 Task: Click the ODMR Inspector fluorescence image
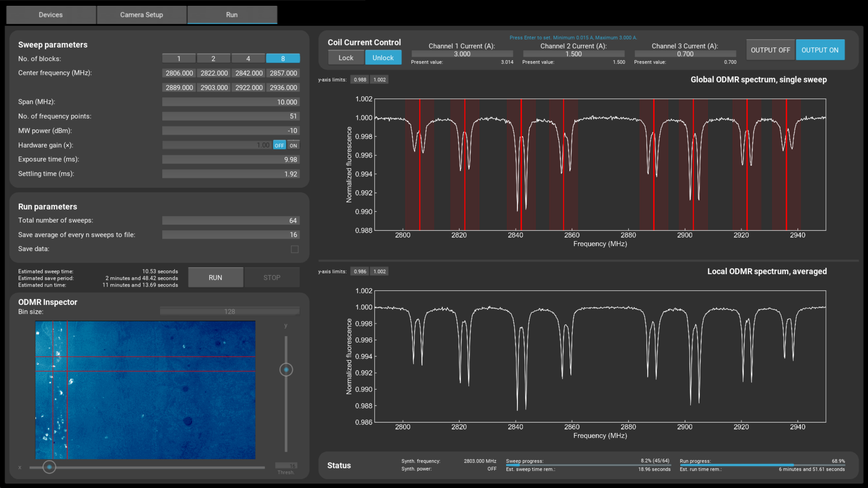pos(145,390)
